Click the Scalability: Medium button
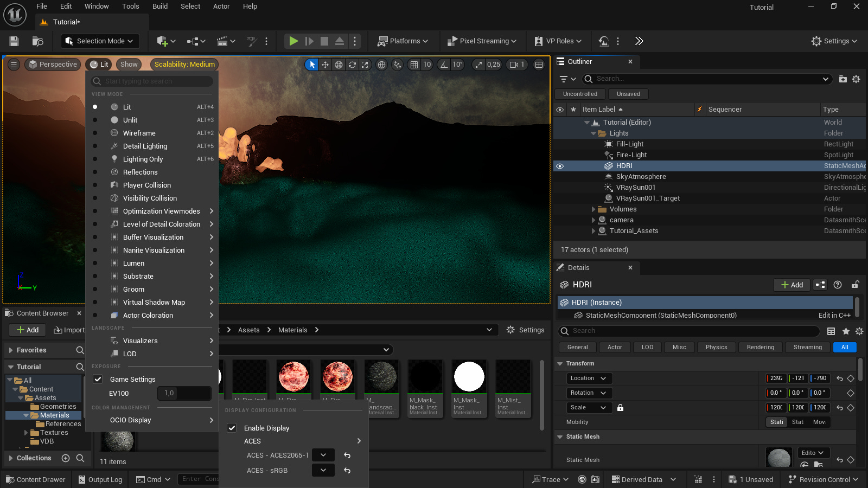Image resolution: width=868 pixels, height=488 pixels. tap(184, 65)
